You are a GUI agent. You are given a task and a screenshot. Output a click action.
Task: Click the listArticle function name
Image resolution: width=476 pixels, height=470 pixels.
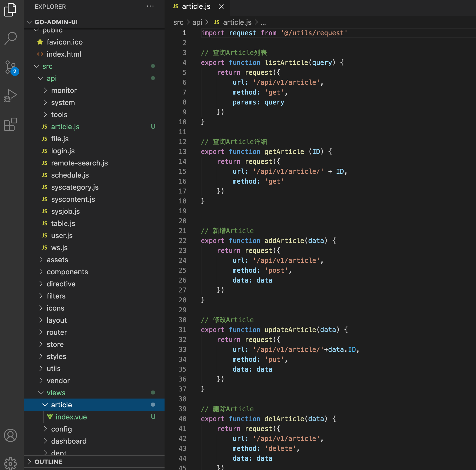click(x=286, y=63)
